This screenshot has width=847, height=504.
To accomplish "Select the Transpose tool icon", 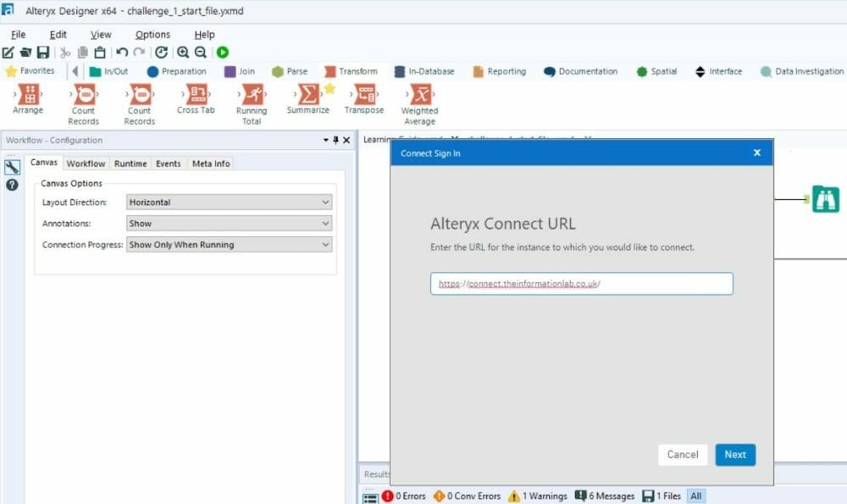I will coord(364,94).
